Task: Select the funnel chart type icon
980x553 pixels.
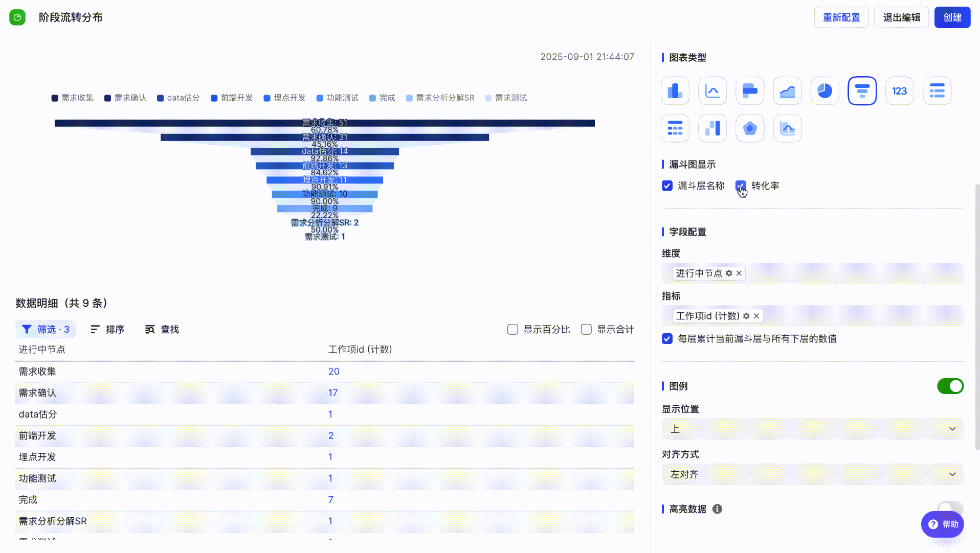Action: 862,91
